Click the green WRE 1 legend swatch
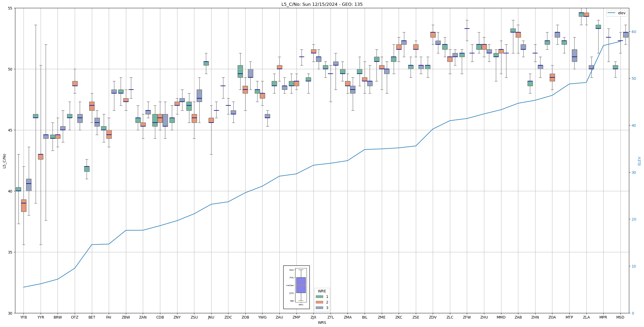The image size is (644, 327). tap(319, 297)
